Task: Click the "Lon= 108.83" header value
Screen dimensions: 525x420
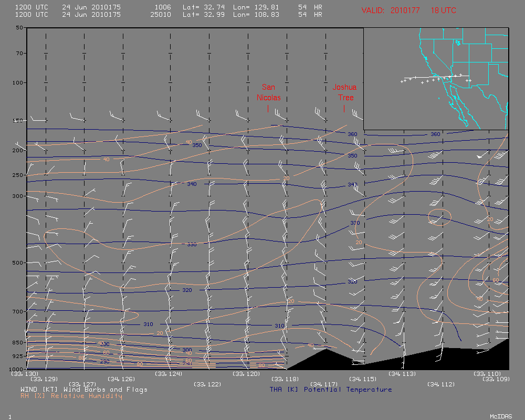Action: click(x=256, y=14)
